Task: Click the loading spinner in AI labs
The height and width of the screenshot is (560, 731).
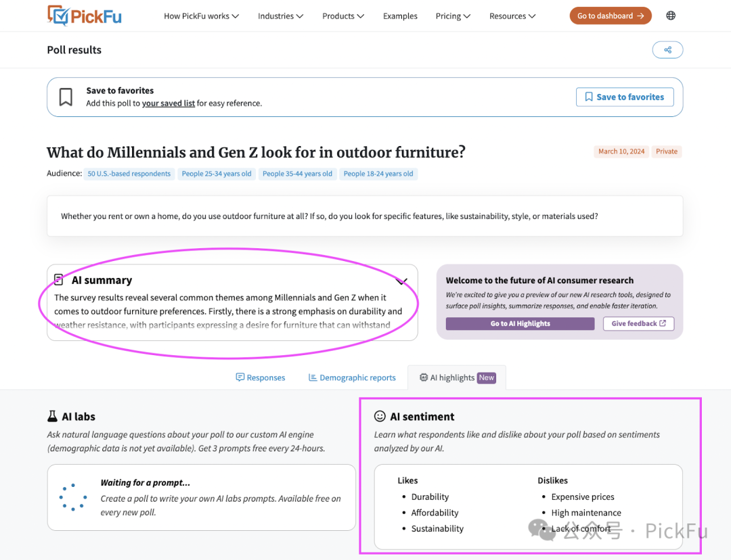Action: (x=72, y=497)
